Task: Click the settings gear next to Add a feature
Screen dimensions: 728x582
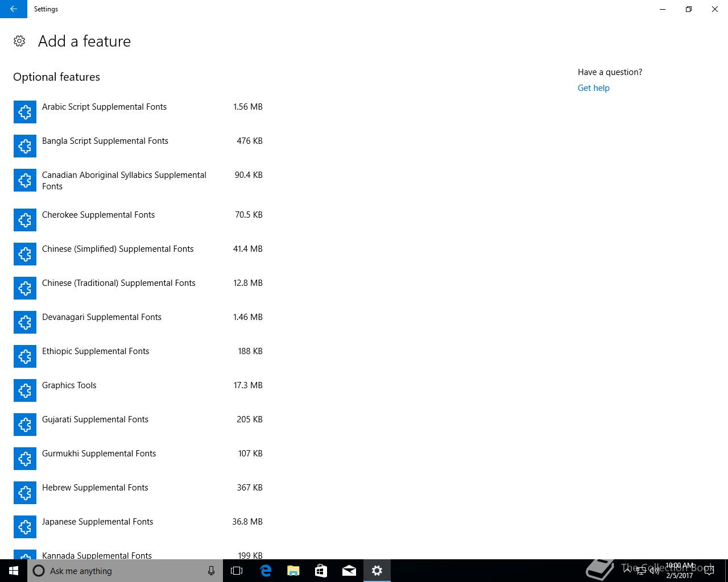Action: [19, 41]
